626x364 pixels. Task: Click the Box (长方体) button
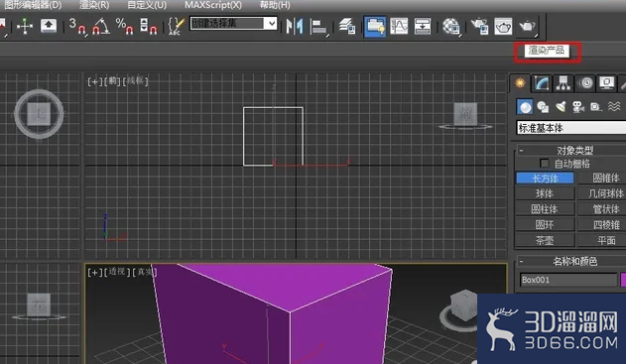click(545, 178)
